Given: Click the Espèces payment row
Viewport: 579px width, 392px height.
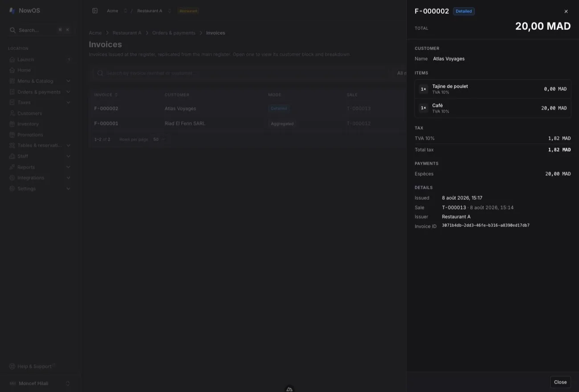Looking at the screenshot, I should [493, 174].
